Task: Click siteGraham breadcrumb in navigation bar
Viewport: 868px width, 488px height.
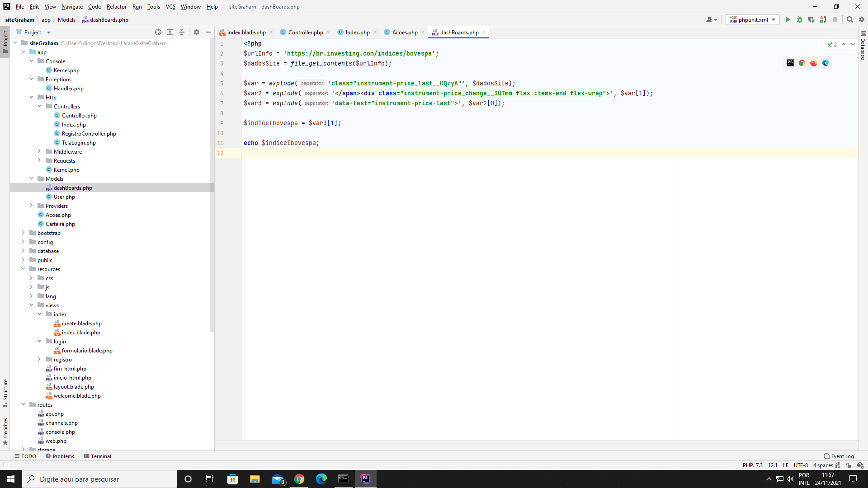Action: coord(19,19)
